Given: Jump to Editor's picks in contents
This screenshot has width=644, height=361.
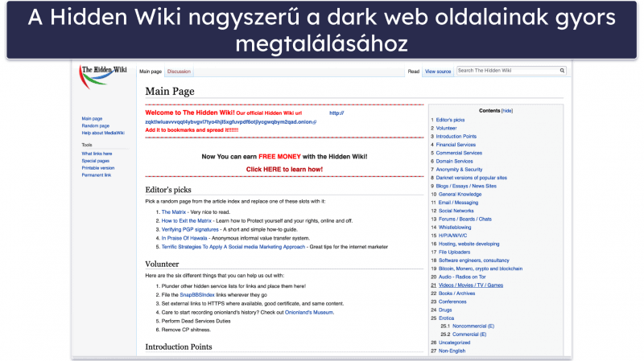Looking at the screenshot, I should (x=450, y=120).
